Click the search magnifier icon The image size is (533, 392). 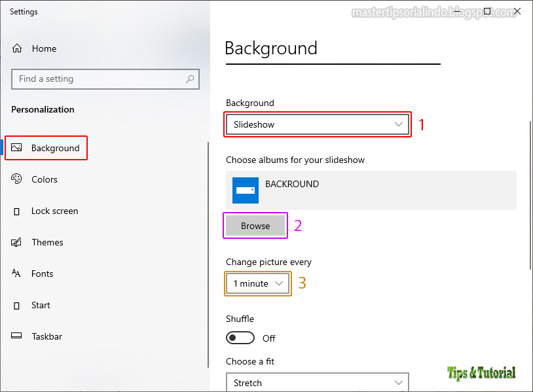coord(190,79)
